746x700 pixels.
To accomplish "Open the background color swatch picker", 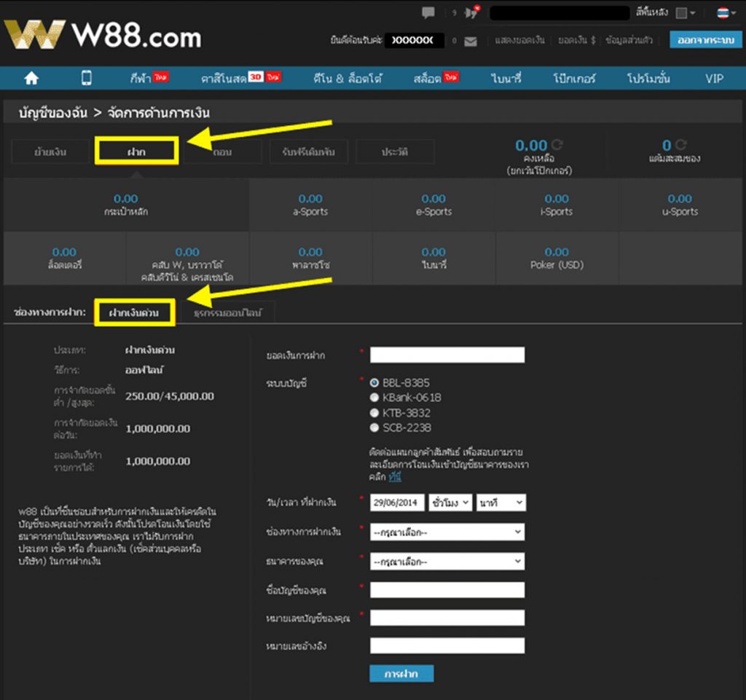I will point(685,12).
